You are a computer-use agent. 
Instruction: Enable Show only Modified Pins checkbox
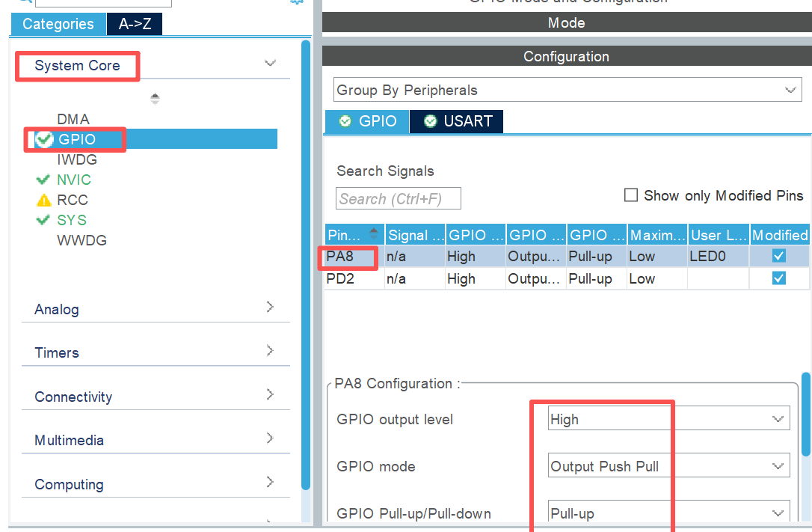tap(631, 195)
